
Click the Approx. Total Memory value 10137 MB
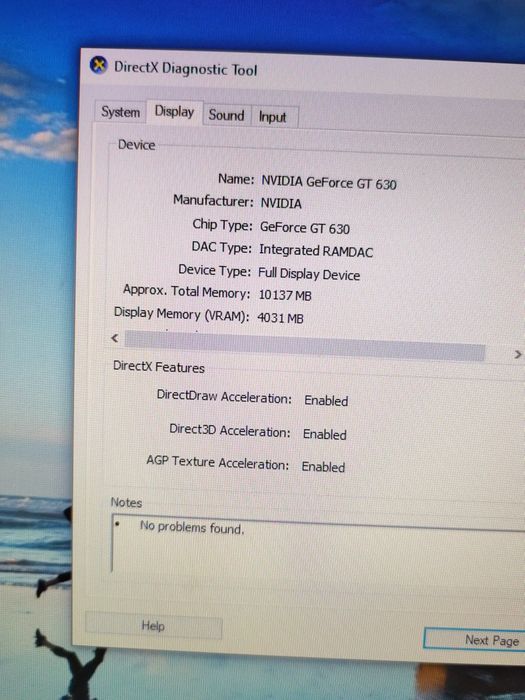[285, 295]
